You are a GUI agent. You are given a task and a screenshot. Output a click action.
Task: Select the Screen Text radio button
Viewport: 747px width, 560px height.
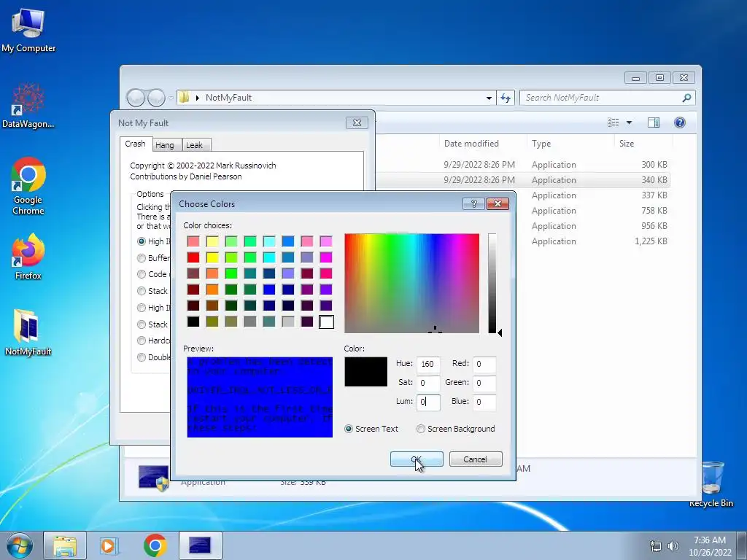[x=349, y=429]
